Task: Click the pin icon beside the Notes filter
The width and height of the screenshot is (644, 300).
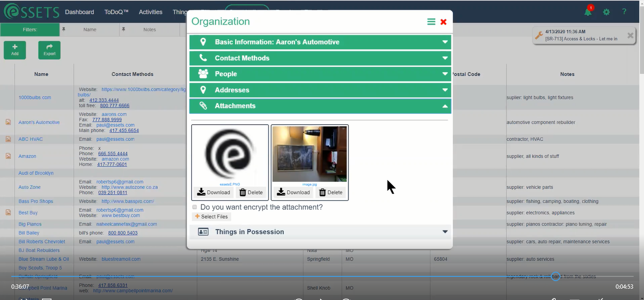Action: [x=124, y=29]
